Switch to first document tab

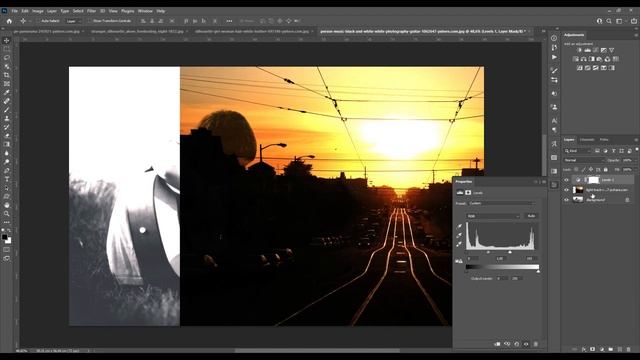coord(46,31)
